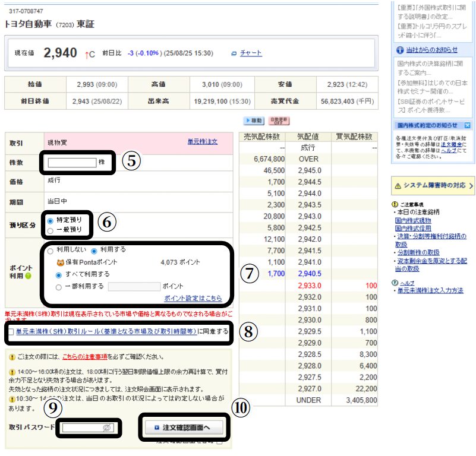Select the 特定預り radio option

pyautogui.click(x=51, y=220)
